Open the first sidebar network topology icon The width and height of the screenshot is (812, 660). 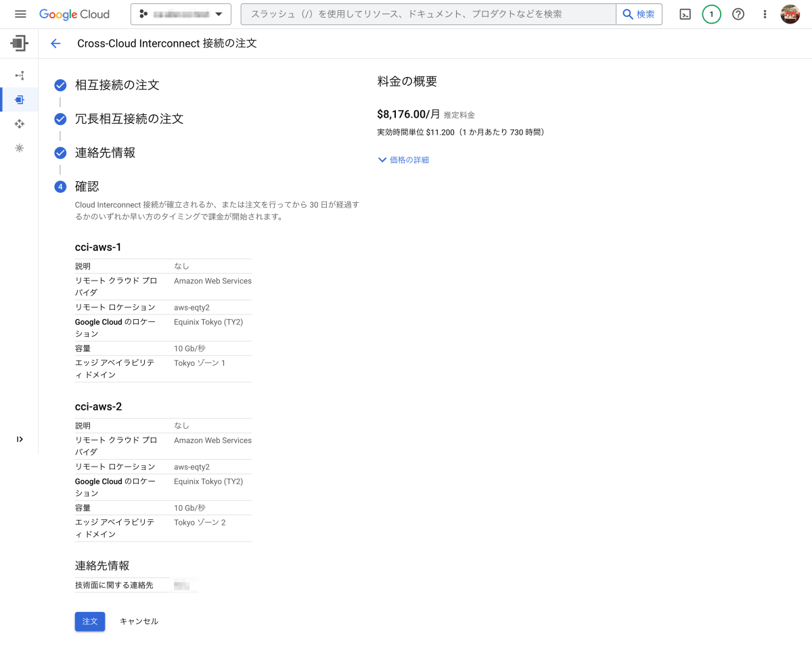coord(20,75)
